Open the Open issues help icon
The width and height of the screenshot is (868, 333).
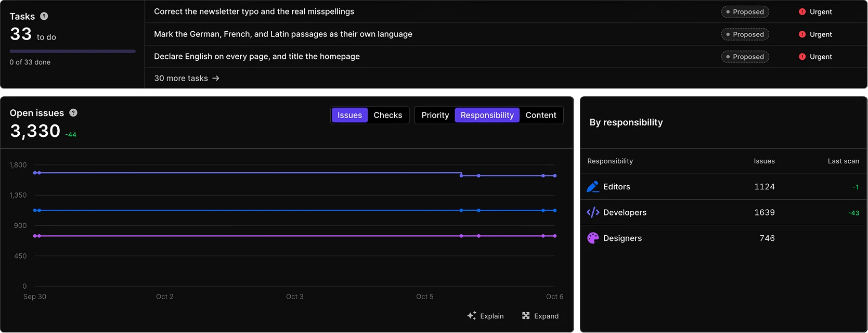point(73,112)
